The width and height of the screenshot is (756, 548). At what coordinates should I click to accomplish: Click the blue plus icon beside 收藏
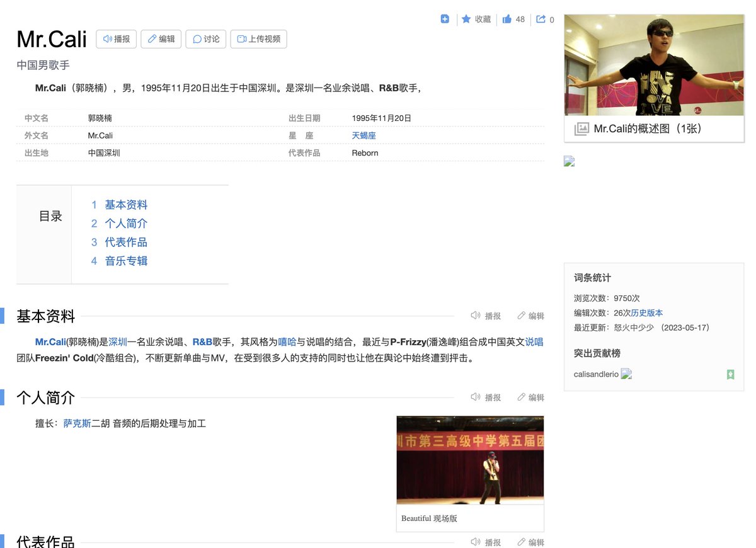point(445,19)
